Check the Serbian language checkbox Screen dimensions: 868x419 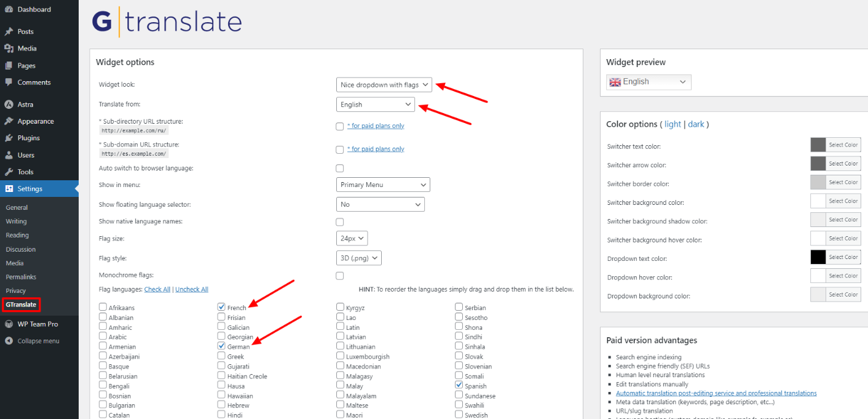[459, 307]
